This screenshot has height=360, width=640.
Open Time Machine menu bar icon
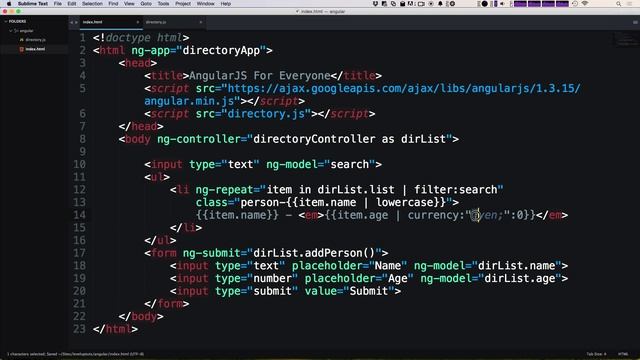coord(575,4)
